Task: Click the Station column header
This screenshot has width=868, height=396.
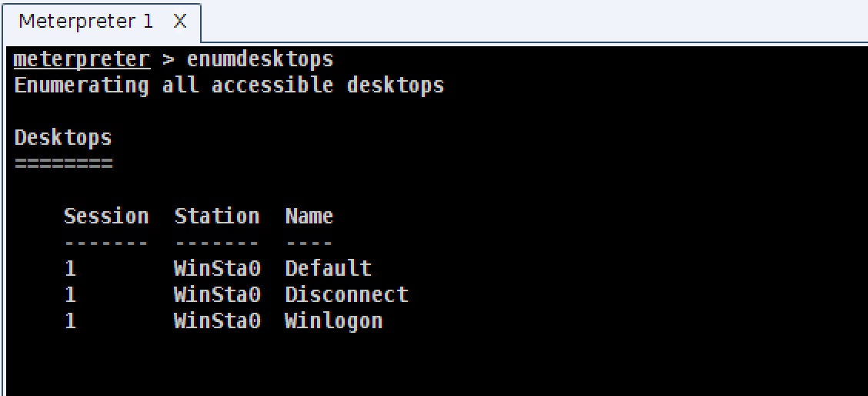Action: pyautogui.click(x=216, y=216)
